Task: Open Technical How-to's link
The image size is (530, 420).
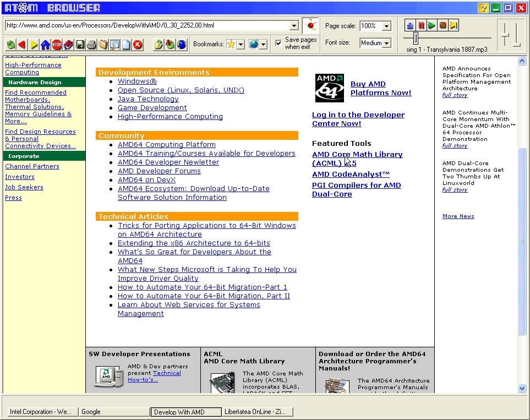Action: coord(154,377)
